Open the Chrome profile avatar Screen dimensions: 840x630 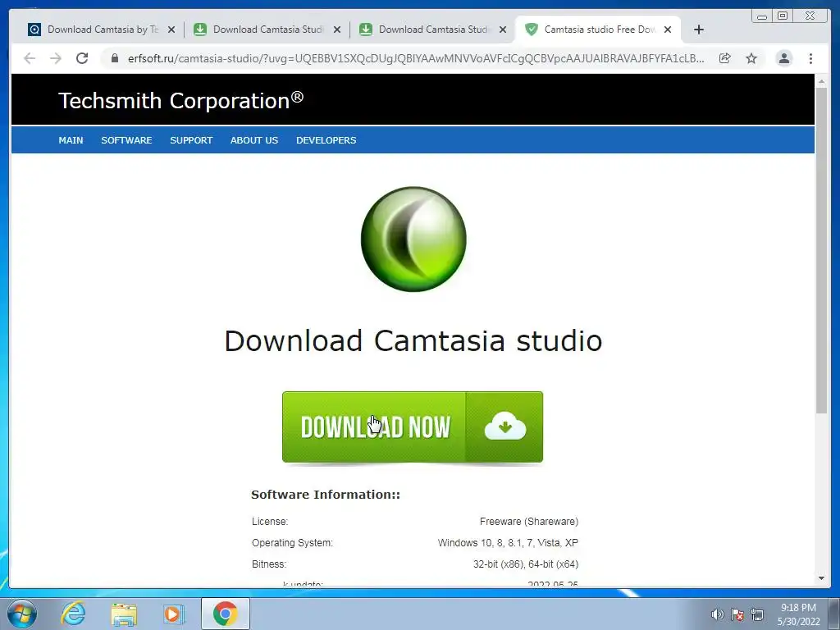point(783,58)
